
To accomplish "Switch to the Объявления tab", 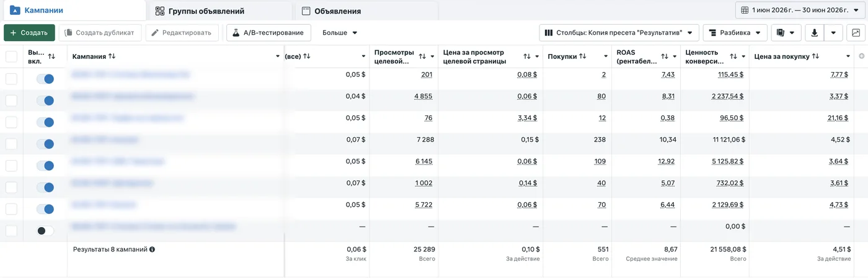I will tap(366, 11).
